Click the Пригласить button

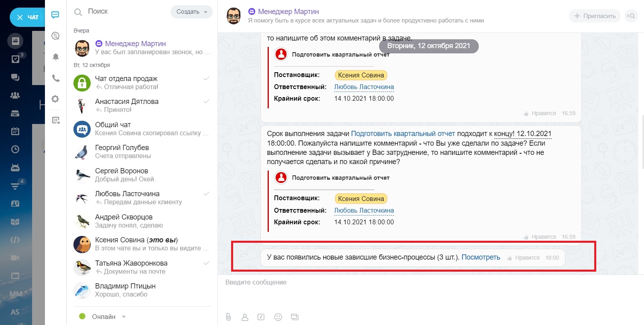coord(595,16)
